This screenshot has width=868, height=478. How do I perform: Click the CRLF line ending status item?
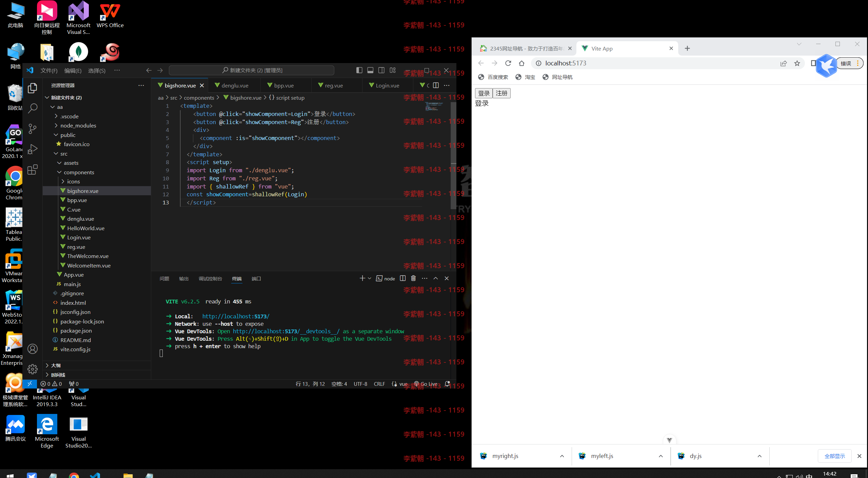(x=379, y=384)
